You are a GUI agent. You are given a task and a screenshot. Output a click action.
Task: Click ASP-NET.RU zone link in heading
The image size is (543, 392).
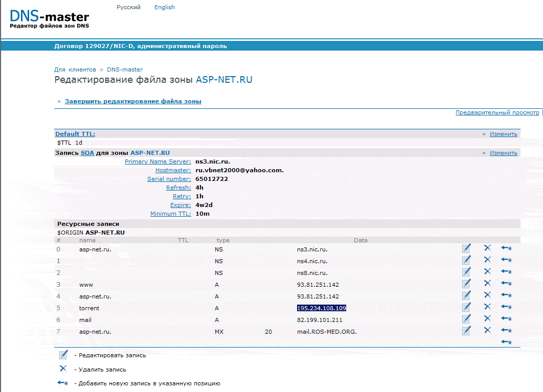tap(224, 80)
